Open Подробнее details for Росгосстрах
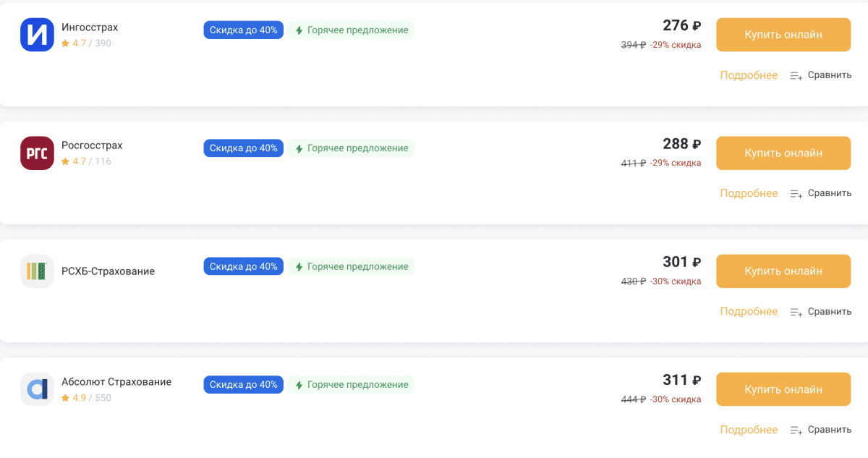The image size is (868, 458). click(749, 193)
